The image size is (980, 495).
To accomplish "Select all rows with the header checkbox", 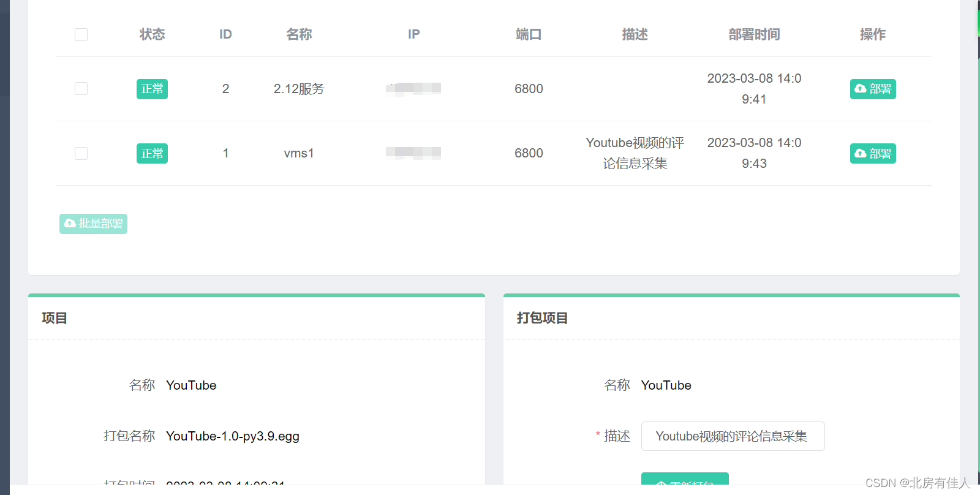I will click(x=81, y=34).
